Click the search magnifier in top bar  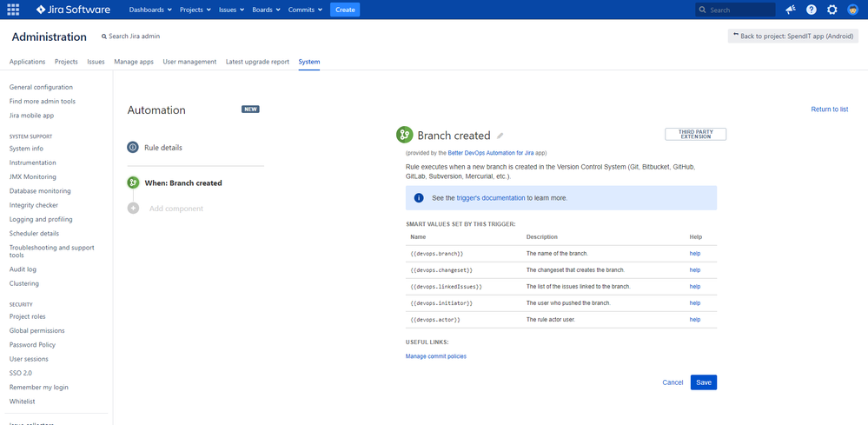click(x=703, y=10)
